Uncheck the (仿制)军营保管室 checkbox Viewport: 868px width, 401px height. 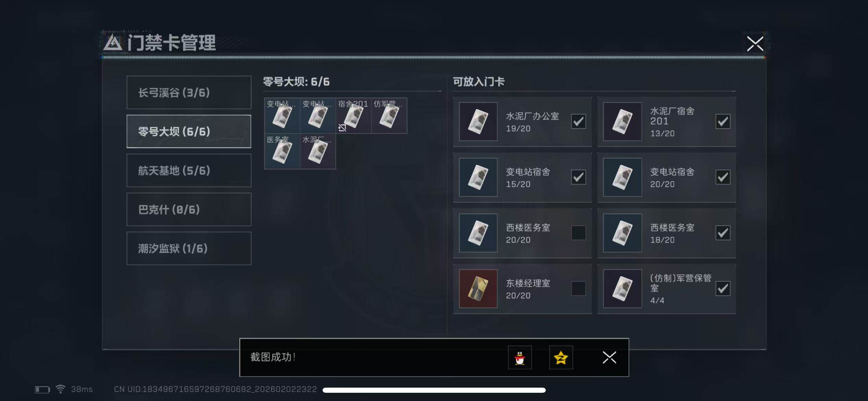point(723,289)
